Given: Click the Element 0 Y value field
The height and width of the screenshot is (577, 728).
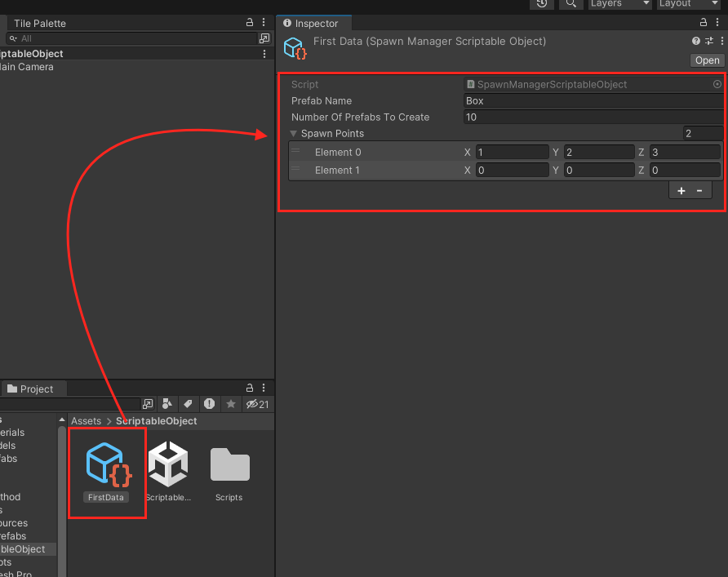Looking at the screenshot, I should tap(599, 153).
